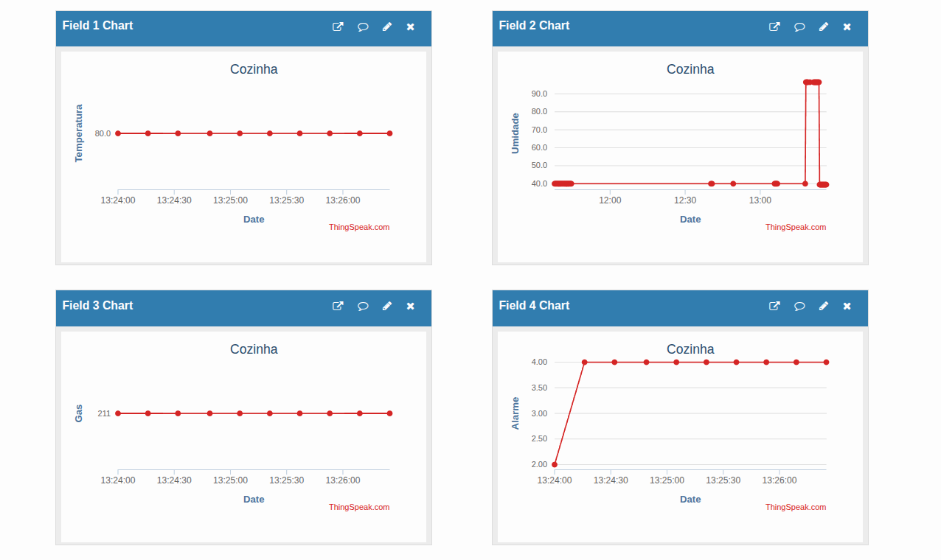941x560 pixels.
Task: Open Field 2 Chart in new window
Action: pyautogui.click(x=774, y=27)
